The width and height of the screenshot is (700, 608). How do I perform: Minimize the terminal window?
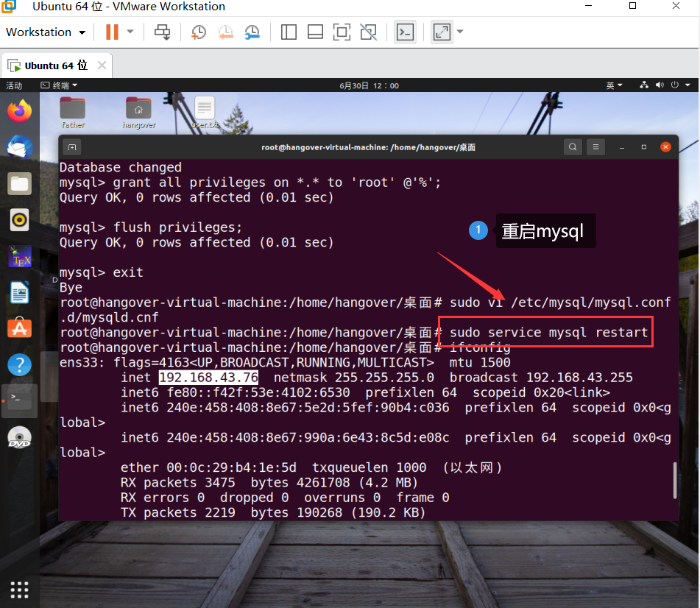point(622,147)
